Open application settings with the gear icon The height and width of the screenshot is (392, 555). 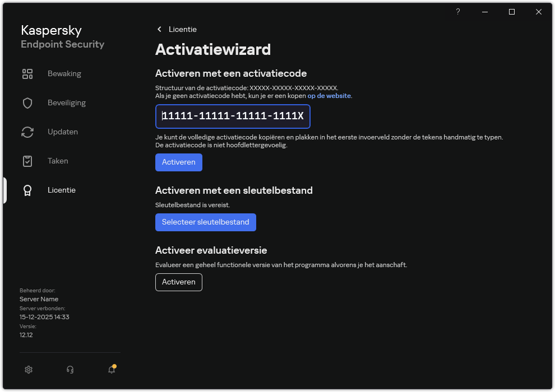click(x=29, y=370)
